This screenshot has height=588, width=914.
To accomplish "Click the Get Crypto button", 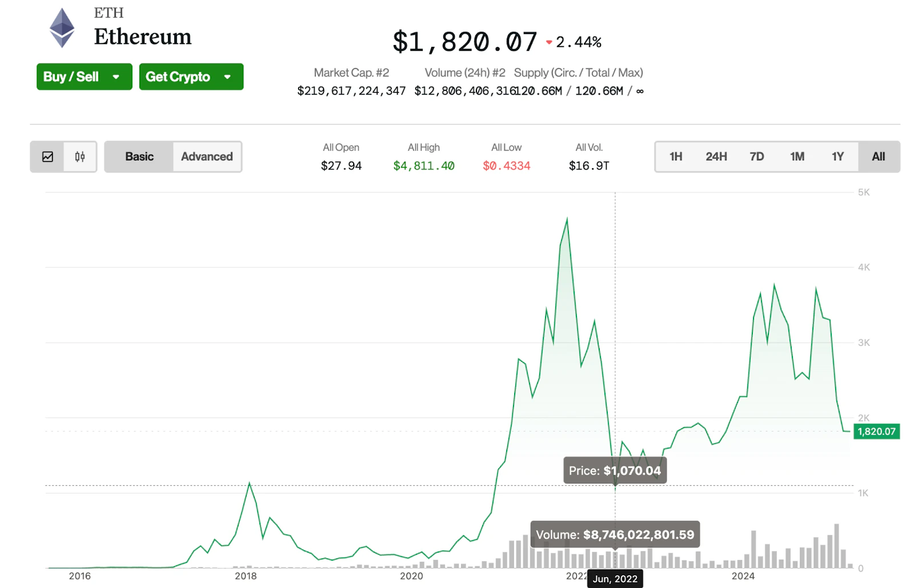I will [178, 76].
